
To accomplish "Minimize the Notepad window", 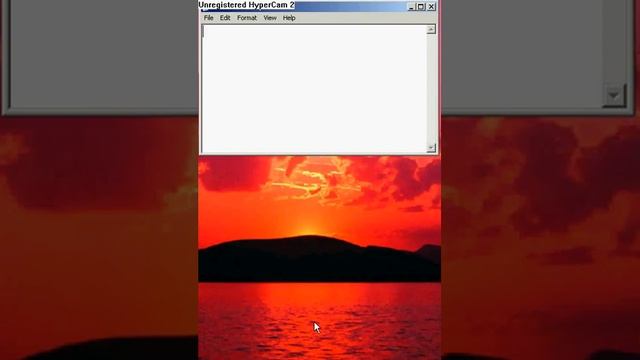I will [x=411, y=7].
